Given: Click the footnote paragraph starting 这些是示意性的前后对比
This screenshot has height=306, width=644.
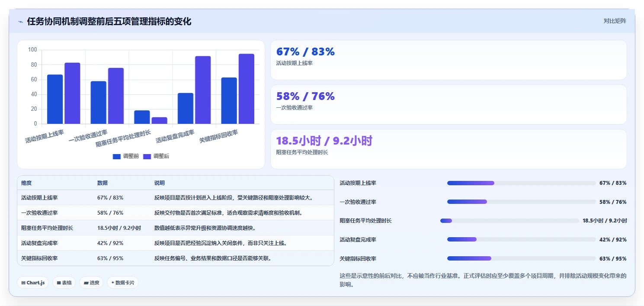Looking at the screenshot, I should [x=483, y=280].
